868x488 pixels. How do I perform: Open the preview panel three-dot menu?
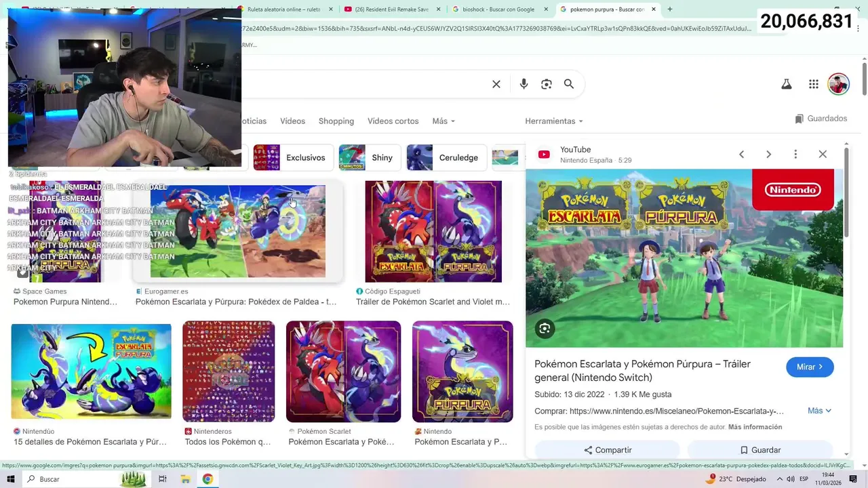(795, 155)
